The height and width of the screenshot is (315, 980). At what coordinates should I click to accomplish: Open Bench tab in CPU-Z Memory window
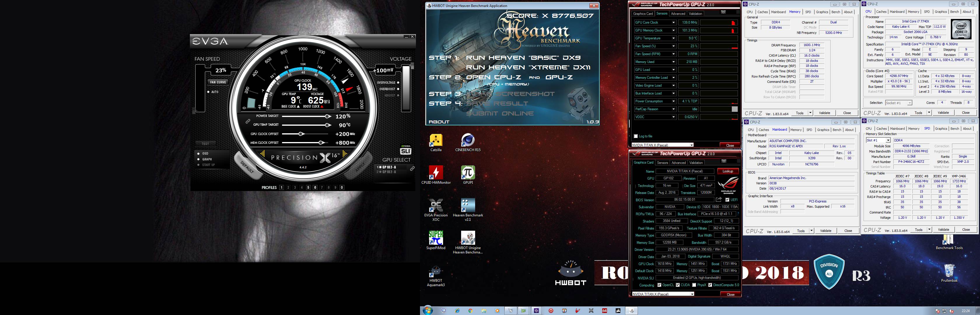click(x=836, y=12)
